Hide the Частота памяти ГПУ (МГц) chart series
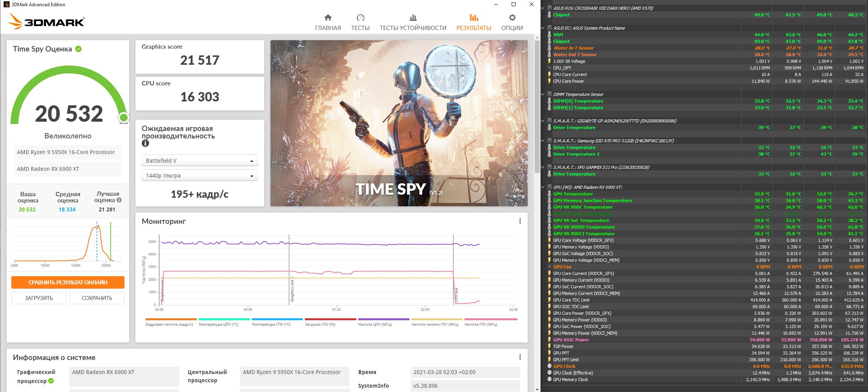Image resolution: width=868 pixels, height=392 pixels. click(437, 319)
